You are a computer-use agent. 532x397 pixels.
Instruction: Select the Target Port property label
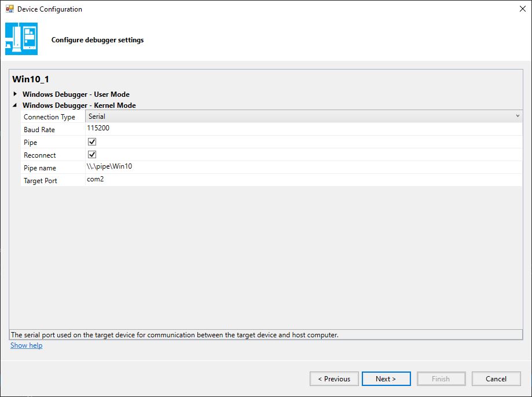click(41, 181)
